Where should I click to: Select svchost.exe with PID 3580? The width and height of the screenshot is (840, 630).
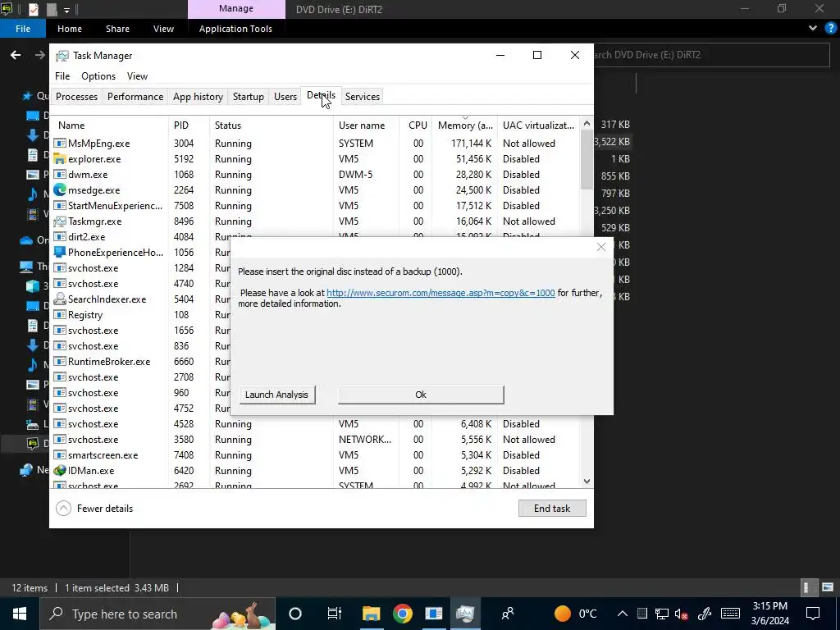pos(316,440)
